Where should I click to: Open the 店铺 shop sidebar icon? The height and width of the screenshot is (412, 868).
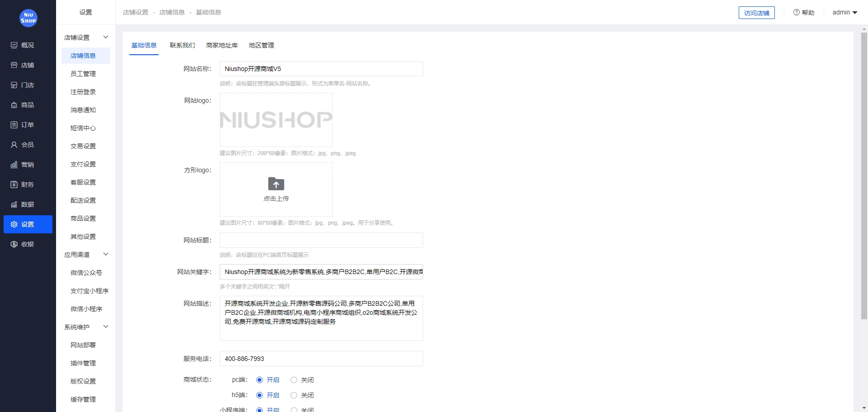14,65
